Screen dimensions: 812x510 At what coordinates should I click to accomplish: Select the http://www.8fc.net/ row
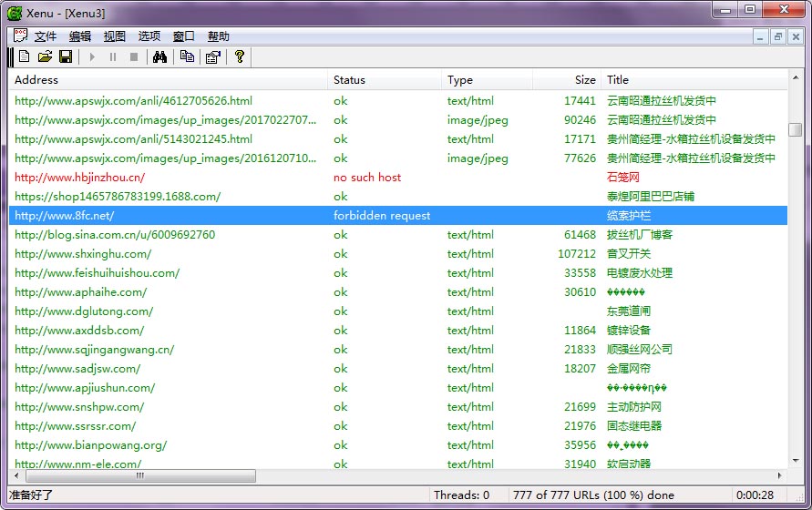point(398,216)
